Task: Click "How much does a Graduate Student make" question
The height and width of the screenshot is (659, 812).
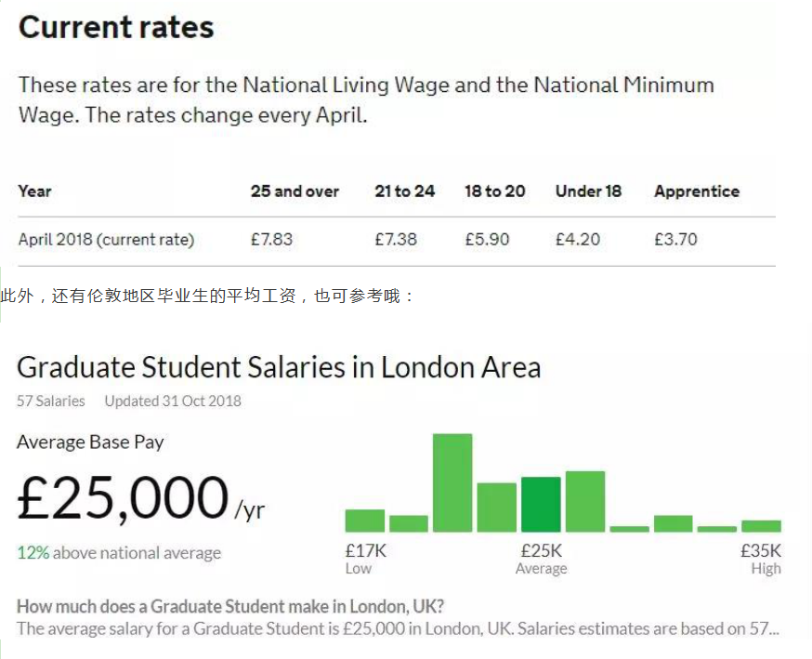Action: coord(230,607)
